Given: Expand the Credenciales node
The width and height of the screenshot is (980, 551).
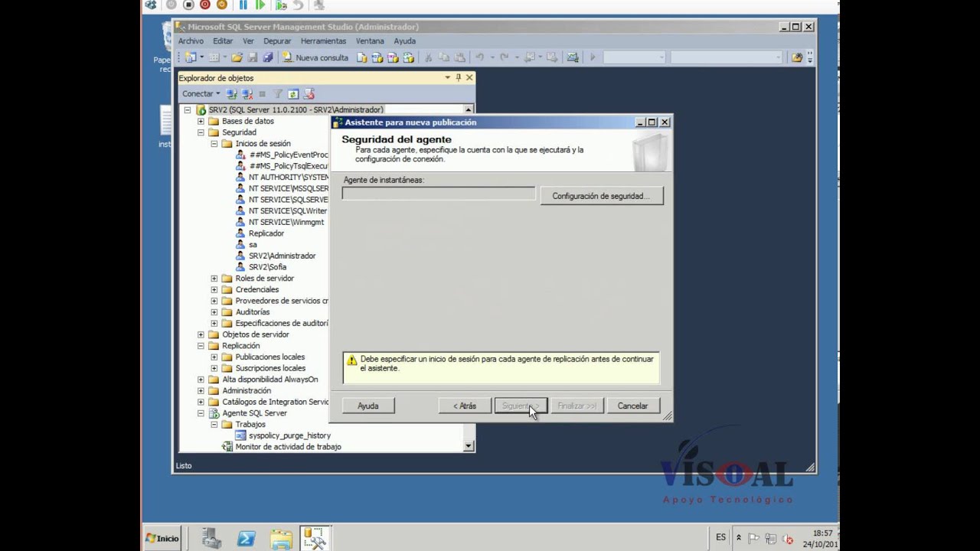Looking at the screenshot, I should (x=214, y=289).
